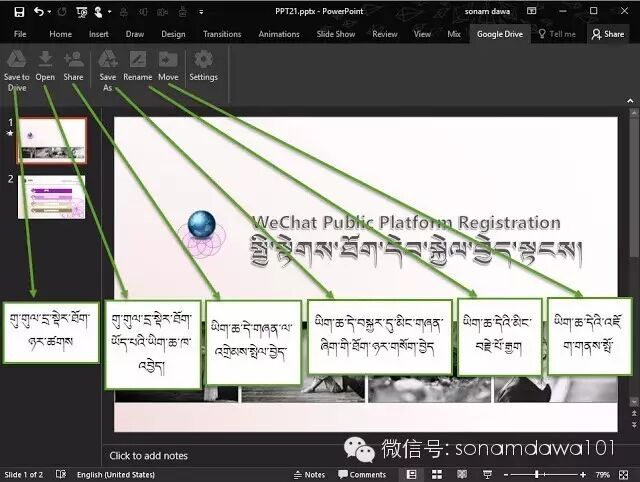
Task: Adjust the zoom slider handle
Action: [x=537, y=474]
